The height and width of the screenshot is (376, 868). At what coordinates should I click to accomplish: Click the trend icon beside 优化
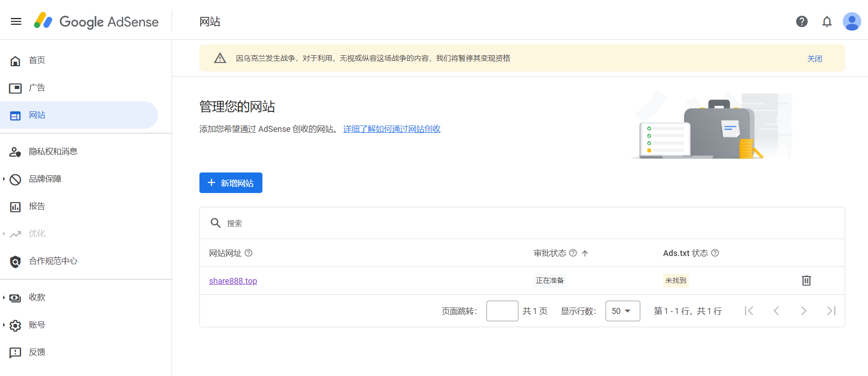[16, 234]
